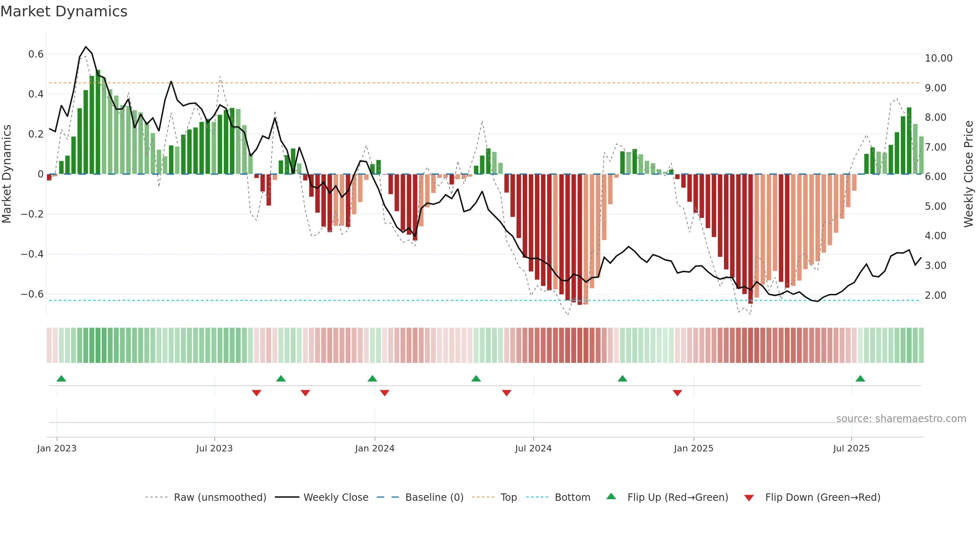Toggle the Raw (unsmoothed) legend entry
The height and width of the screenshot is (551, 980).
point(206,497)
